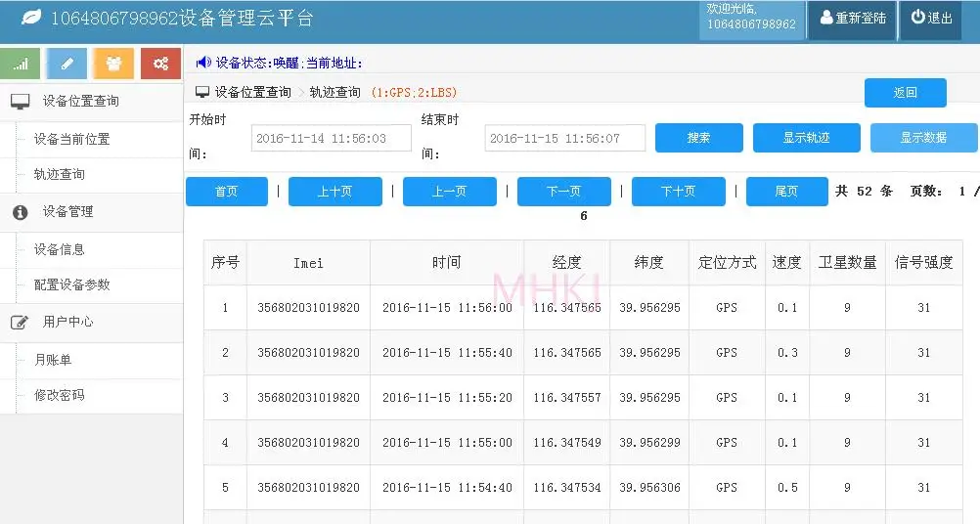The image size is (980, 524).
Task: Click speed value 0.5 in row 5
Action: (787, 488)
